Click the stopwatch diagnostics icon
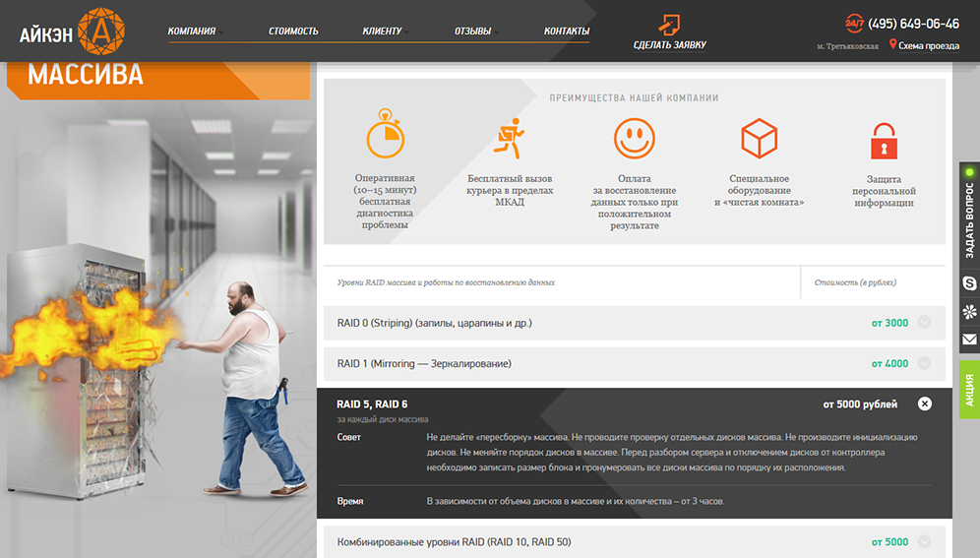 click(385, 137)
